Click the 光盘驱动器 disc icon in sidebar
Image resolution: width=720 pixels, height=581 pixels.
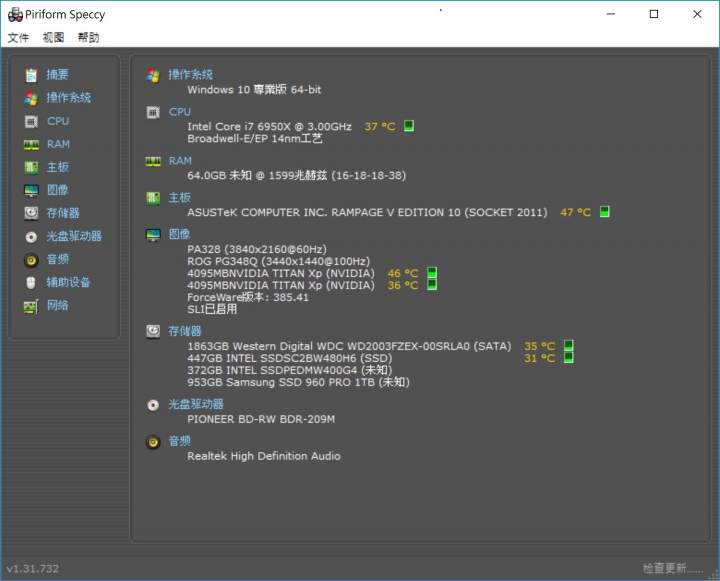tap(31, 237)
